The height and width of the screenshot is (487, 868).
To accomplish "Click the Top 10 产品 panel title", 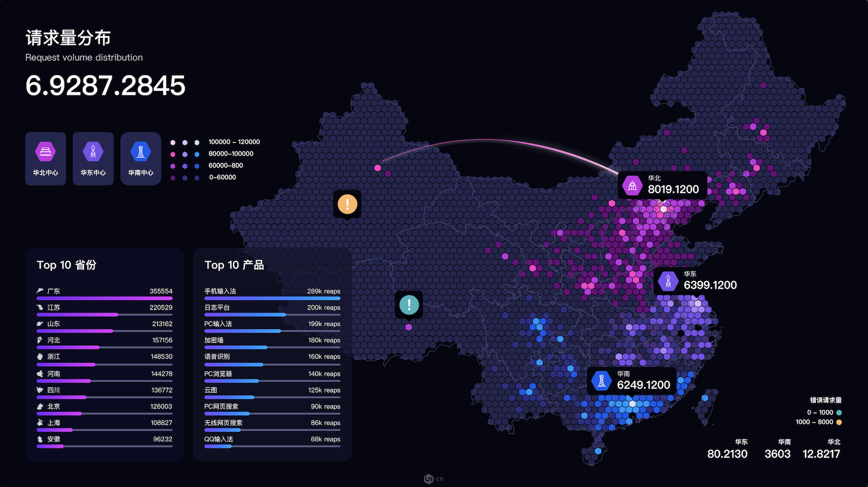I will click(234, 265).
